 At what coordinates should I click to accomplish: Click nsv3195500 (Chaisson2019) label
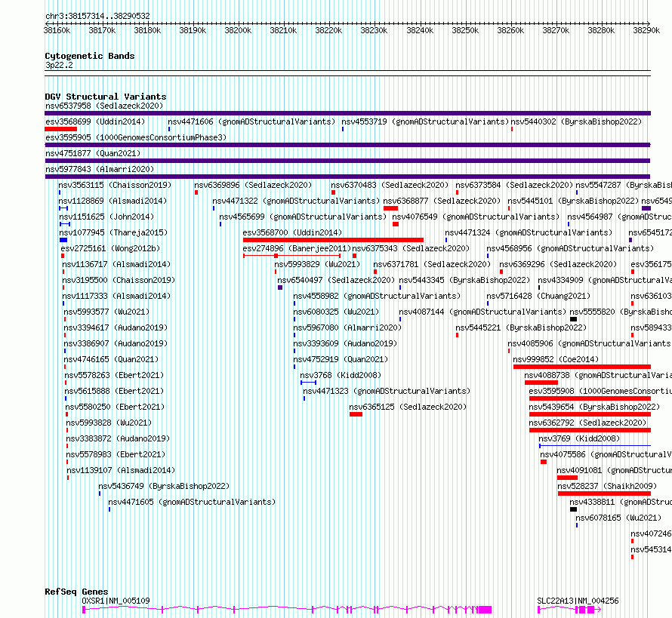tap(119, 280)
